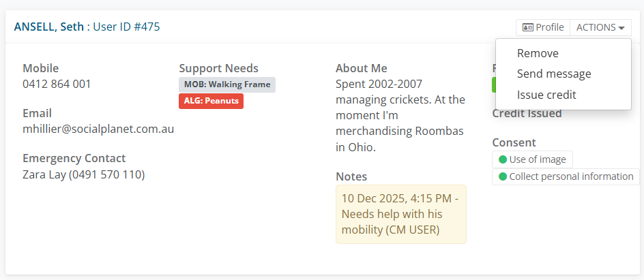
Task: Click the mobile number 0412 864 001
Action: pyautogui.click(x=57, y=84)
